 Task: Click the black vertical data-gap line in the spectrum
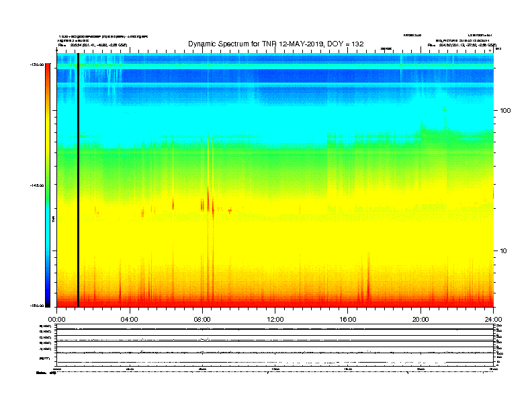click(78, 180)
